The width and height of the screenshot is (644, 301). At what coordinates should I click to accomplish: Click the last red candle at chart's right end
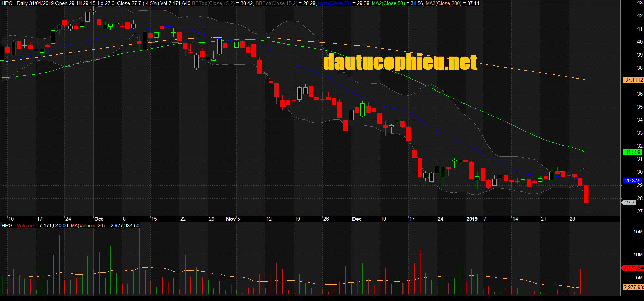pos(586,194)
